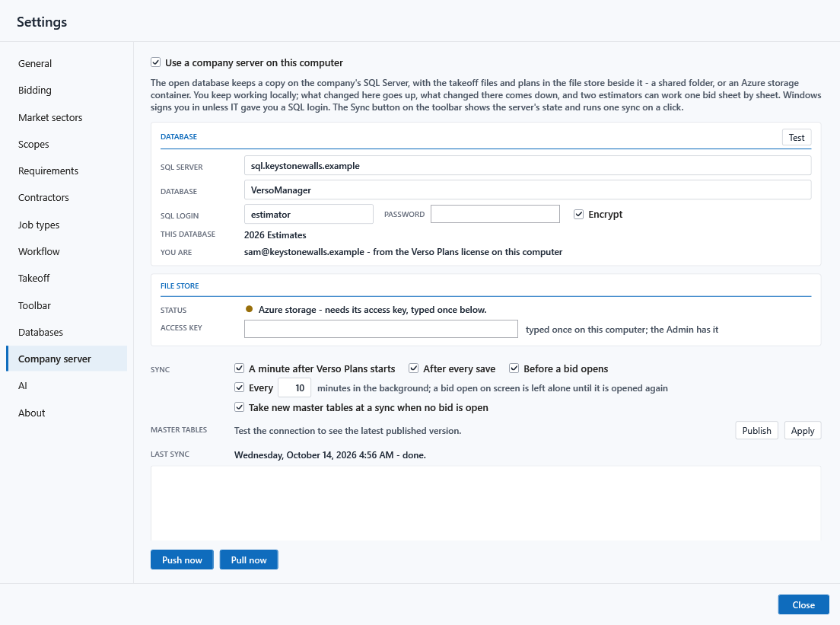Toggle the Encrypt checkbox
This screenshot has width=840, height=625.
(578, 215)
